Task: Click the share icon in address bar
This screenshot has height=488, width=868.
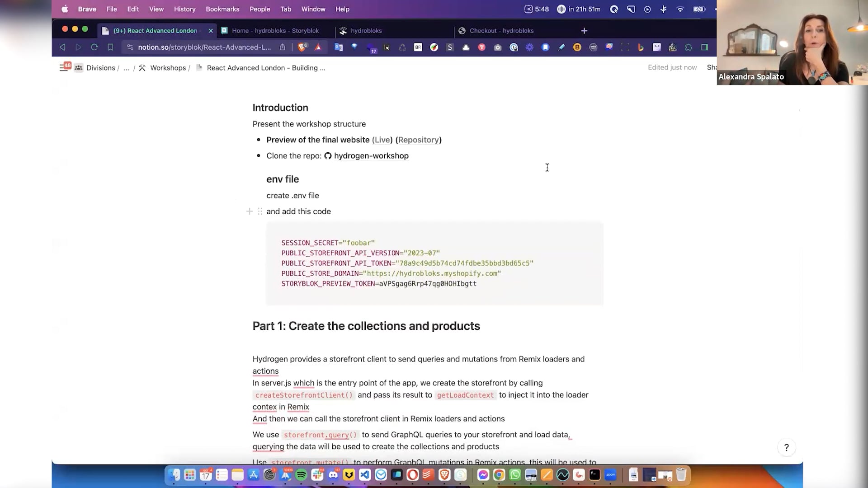Action: [283, 47]
